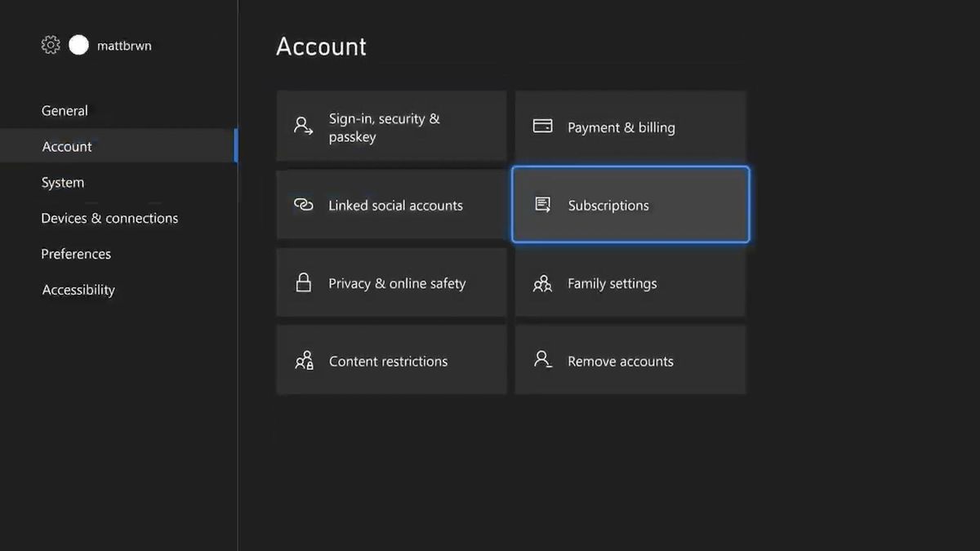This screenshot has height=551, width=980.
Task: Click the padlock icon on Privacy & online safety
Action: [303, 282]
